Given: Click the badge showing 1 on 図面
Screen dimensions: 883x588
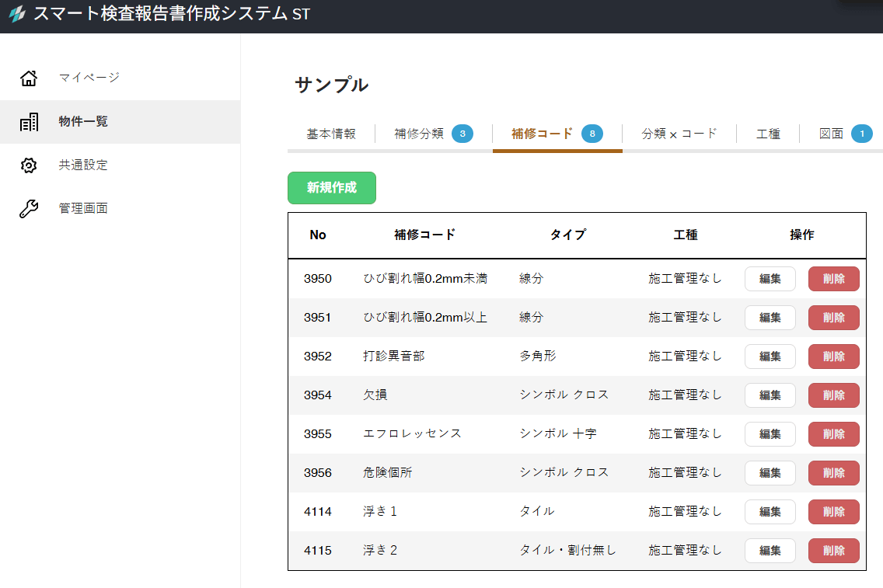Looking at the screenshot, I should click(861, 134).
